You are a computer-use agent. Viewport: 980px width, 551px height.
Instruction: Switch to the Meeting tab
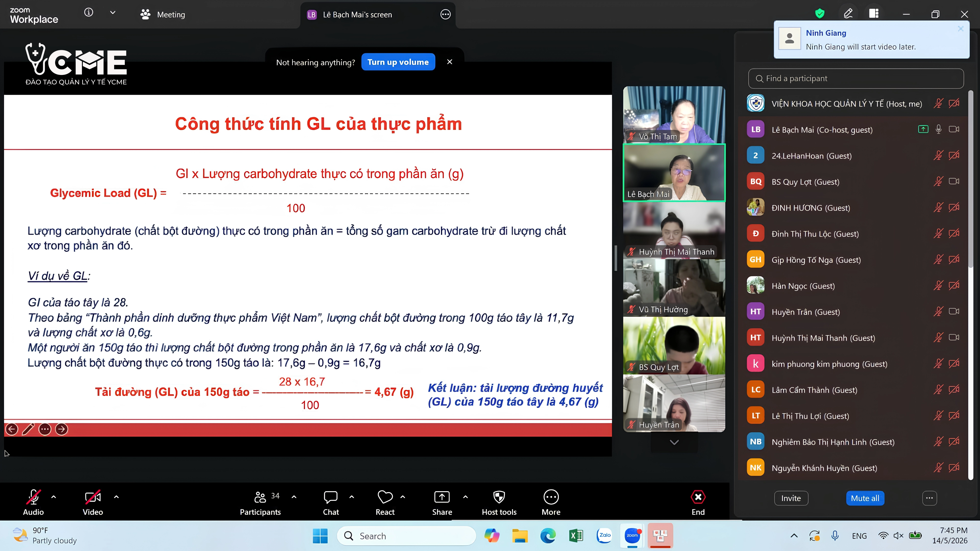point(163,15)
